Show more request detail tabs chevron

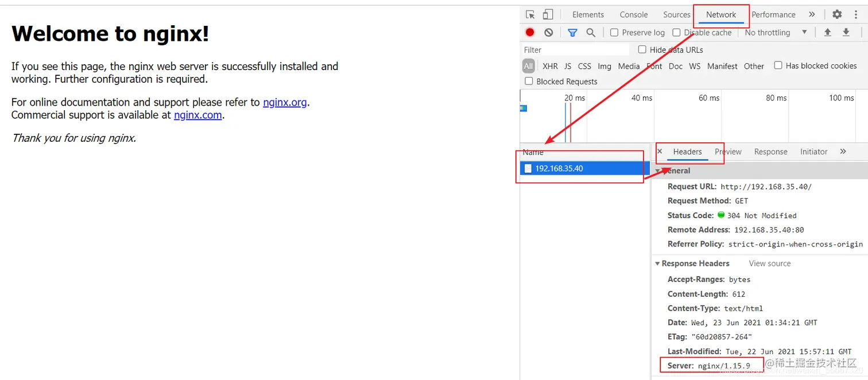pyautogui.click(x=843, y=152)
